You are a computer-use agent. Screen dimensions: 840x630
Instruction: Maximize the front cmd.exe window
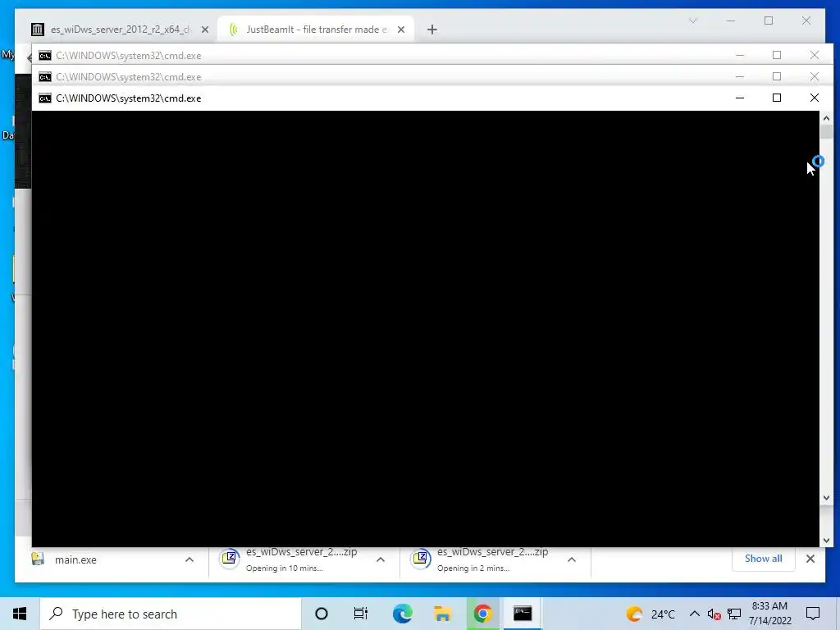pos(777,98)
